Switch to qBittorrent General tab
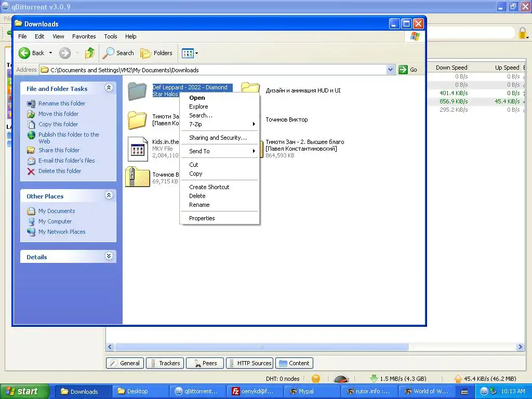 (x=125, y=363)
